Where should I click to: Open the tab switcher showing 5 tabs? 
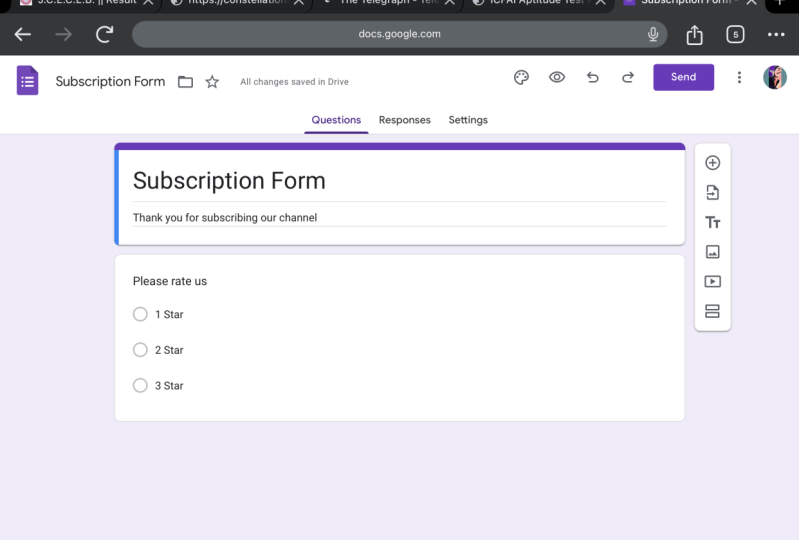[735, 35]
